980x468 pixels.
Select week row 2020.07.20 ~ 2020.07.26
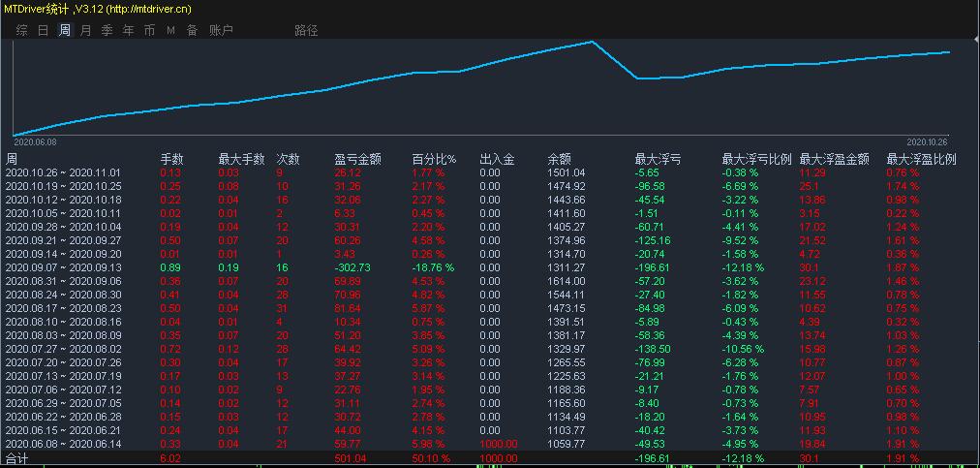(x=490, y=363)
